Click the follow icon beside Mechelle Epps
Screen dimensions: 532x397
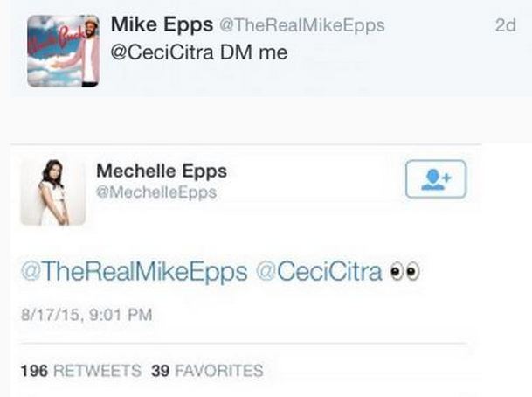click(436, 178)
